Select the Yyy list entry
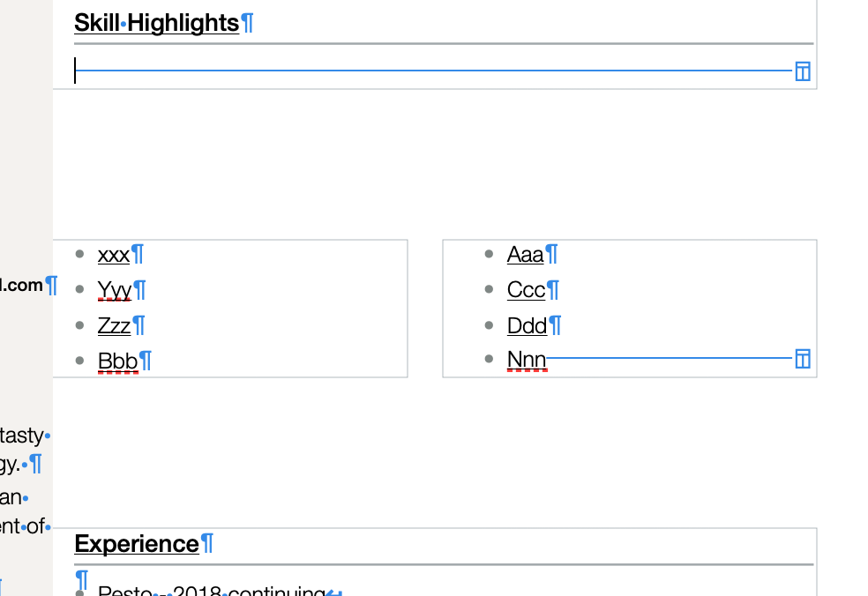868x596 pixels. [115, 290]
